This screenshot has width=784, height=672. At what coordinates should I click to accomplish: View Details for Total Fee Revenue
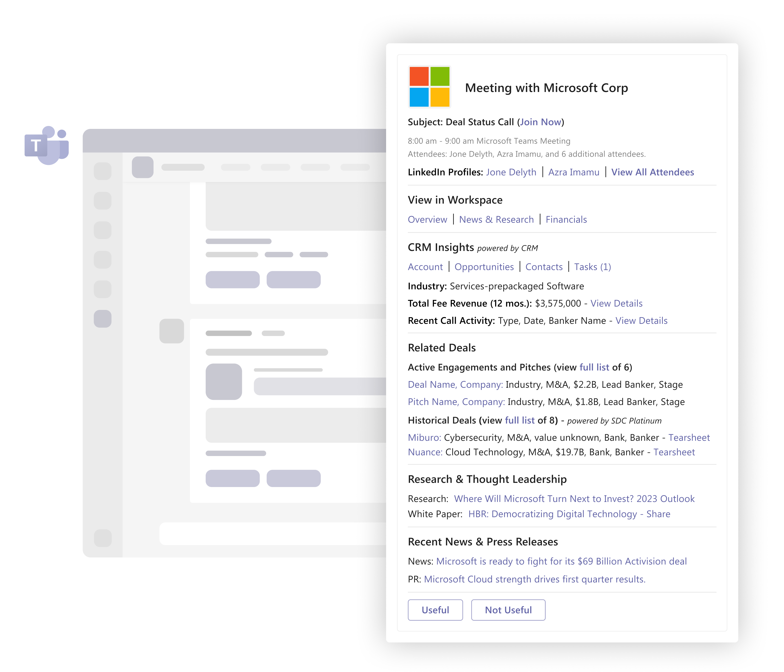pyautogui.click(x=616, y=304)
